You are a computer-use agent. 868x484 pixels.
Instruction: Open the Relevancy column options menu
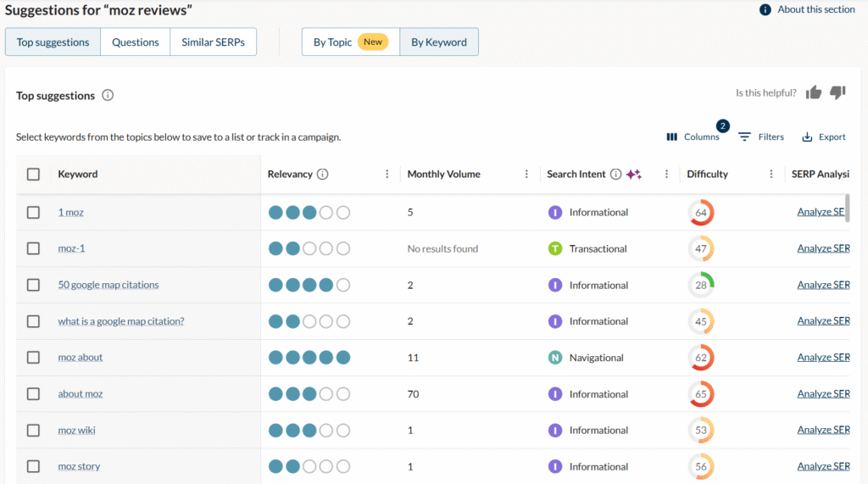click(x=387, y=174)
